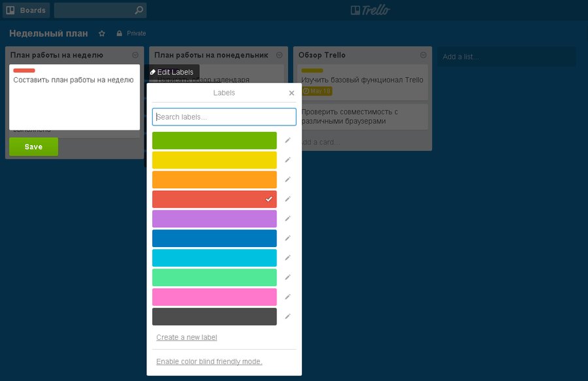Edit the green label with its pencil icon
588x381 pixels.
[x=287, y=141]
